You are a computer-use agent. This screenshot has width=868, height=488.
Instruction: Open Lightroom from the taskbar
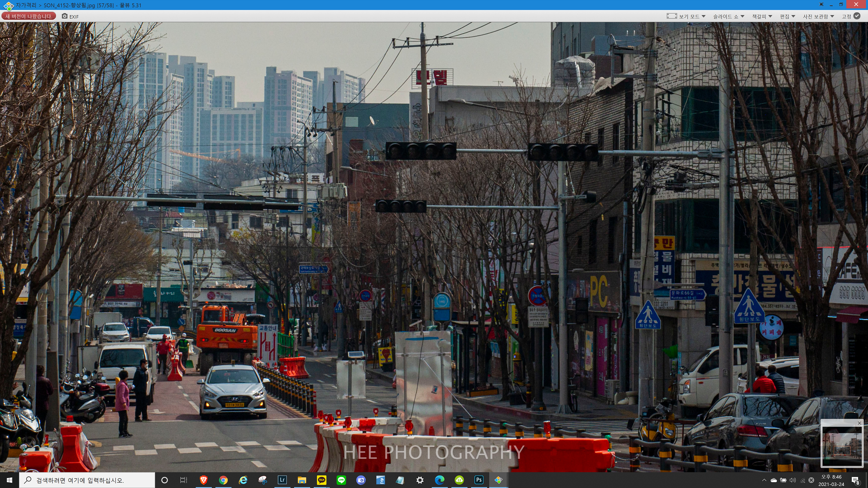point(282,480)
